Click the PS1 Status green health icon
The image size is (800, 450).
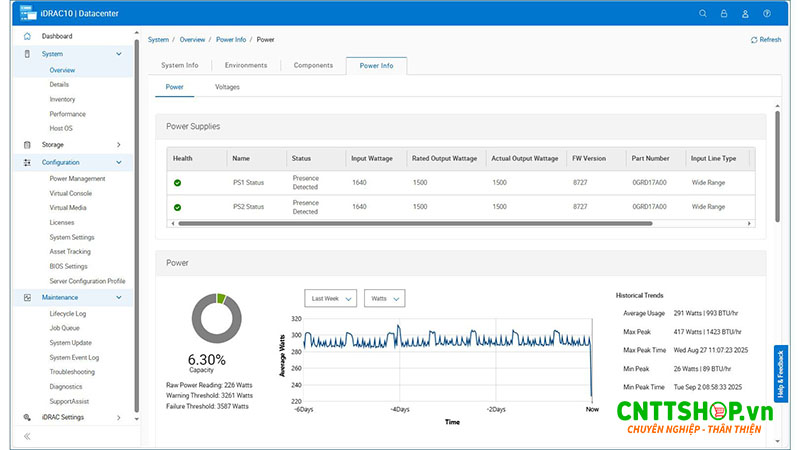point(177,183)
